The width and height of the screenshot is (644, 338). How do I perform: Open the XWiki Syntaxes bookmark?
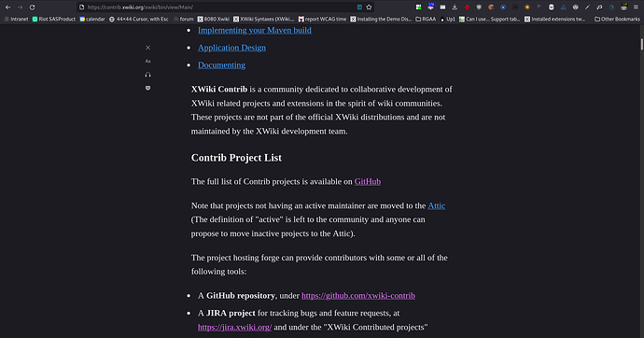click(x=264, y=19)
